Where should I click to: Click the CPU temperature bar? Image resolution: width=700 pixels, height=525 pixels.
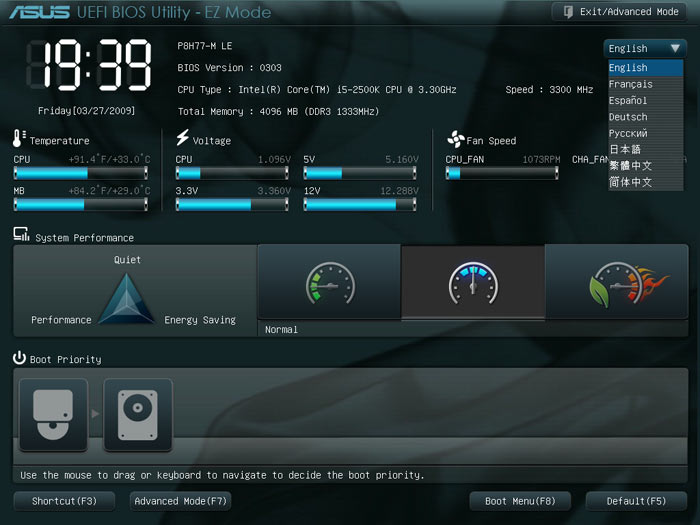click(x=81, y=173)
